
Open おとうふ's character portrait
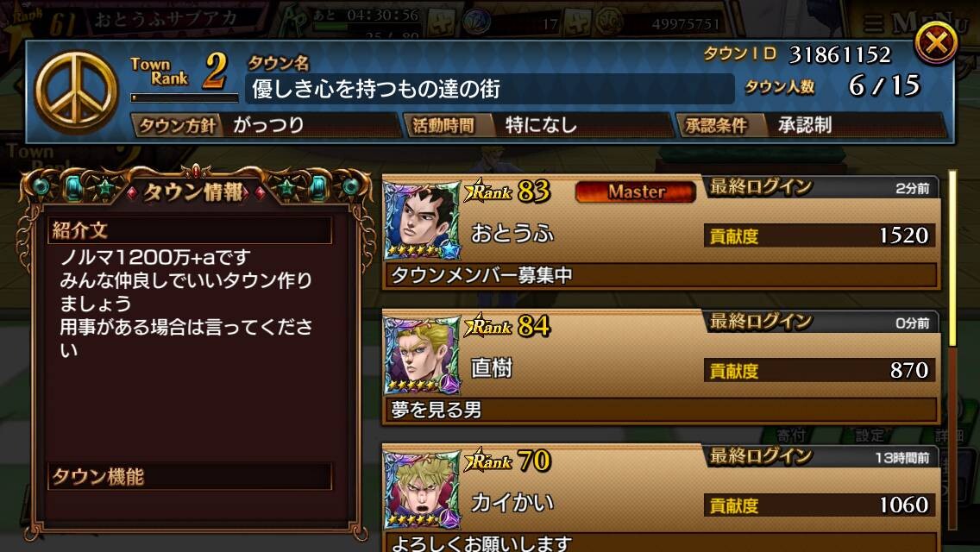(x=422, y=221)
